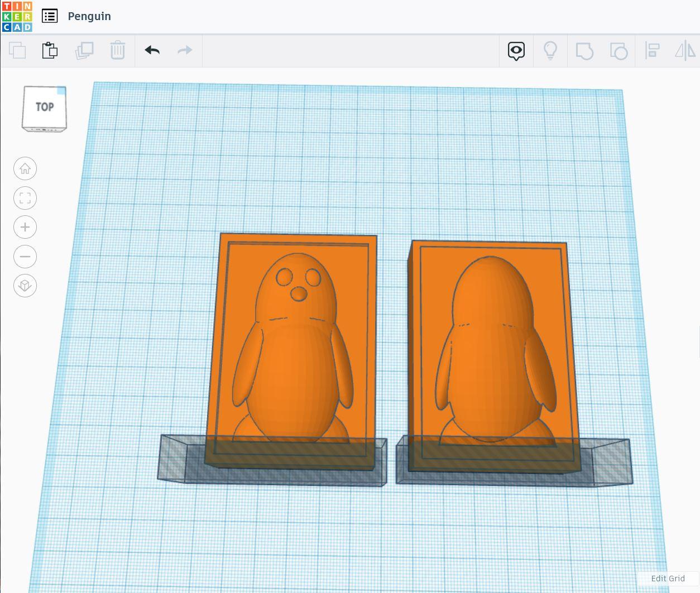700x593 pixels.
Task: Click the Duplicate and repeat icon
Action: (84, 51)
